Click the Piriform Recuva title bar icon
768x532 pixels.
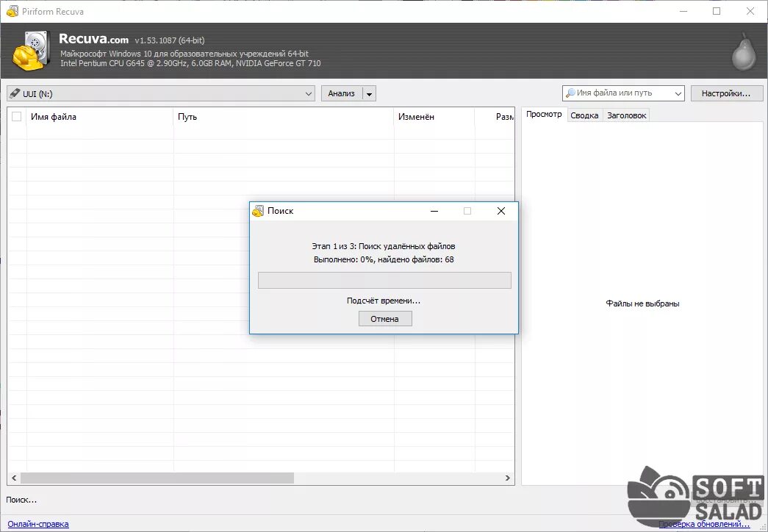pos(12,11)
